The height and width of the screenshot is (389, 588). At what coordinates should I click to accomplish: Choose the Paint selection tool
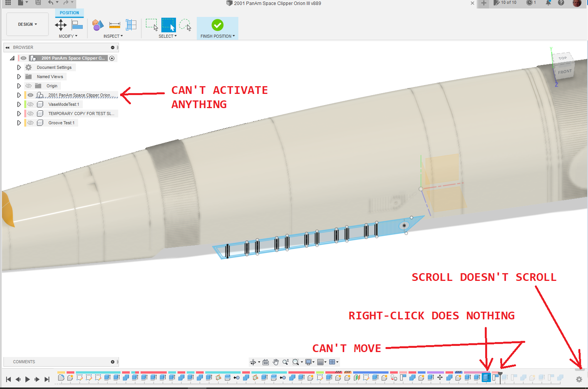pos(185,25)
